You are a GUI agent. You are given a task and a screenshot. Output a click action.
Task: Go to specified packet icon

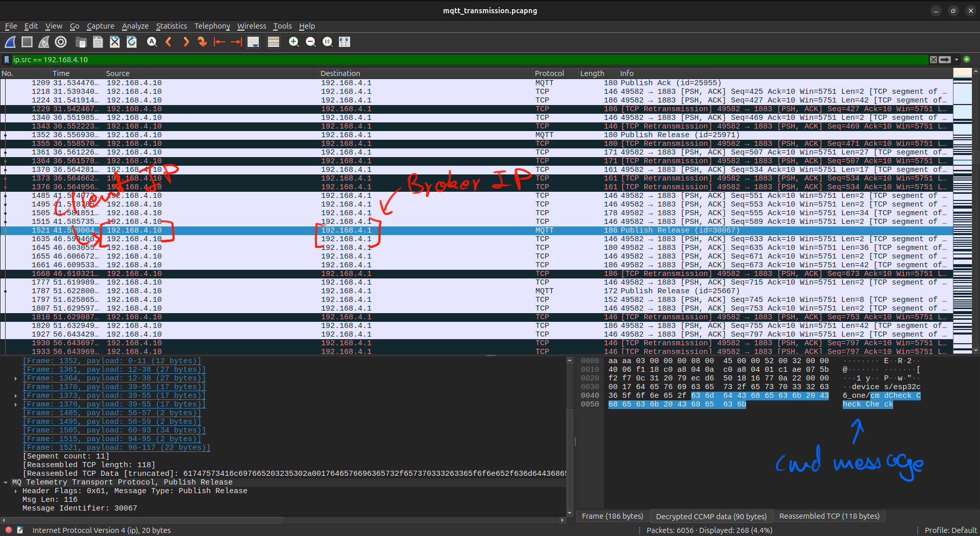pos(203,42)
